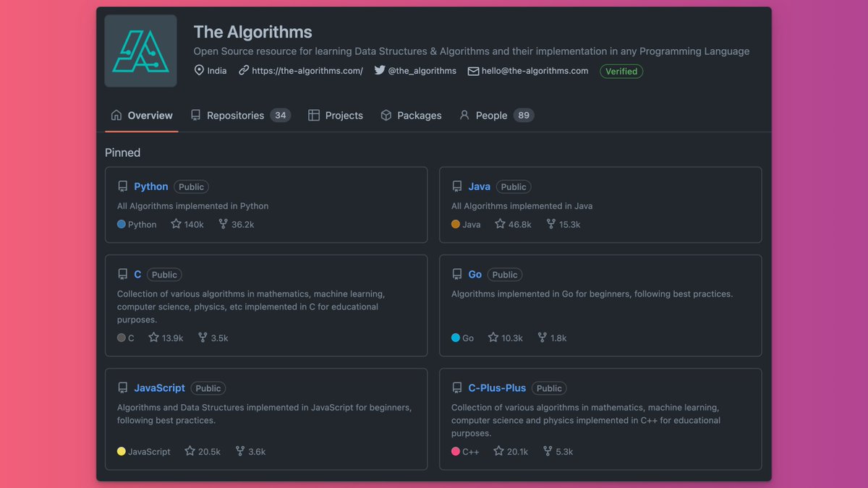
Task: Switch to the Projects tab
Action: (x=336, y=116)
